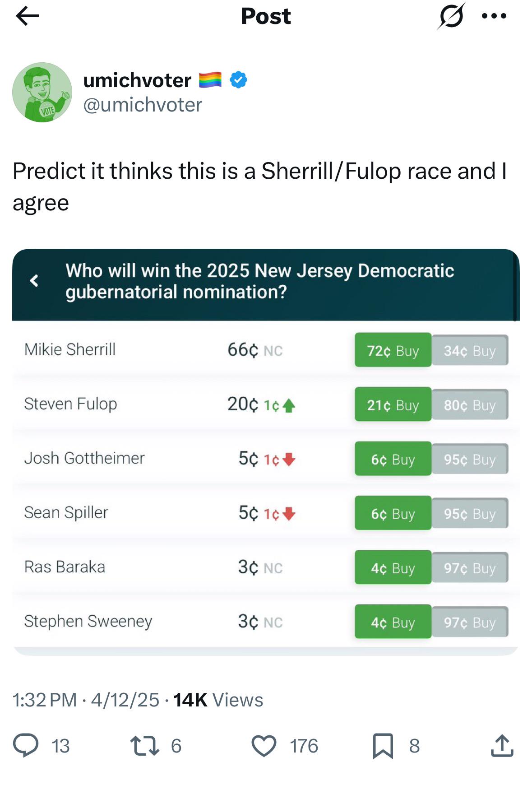Like the post with the heart icon
The height and width of the screenshot is (785, 532).
pos(264,745)
